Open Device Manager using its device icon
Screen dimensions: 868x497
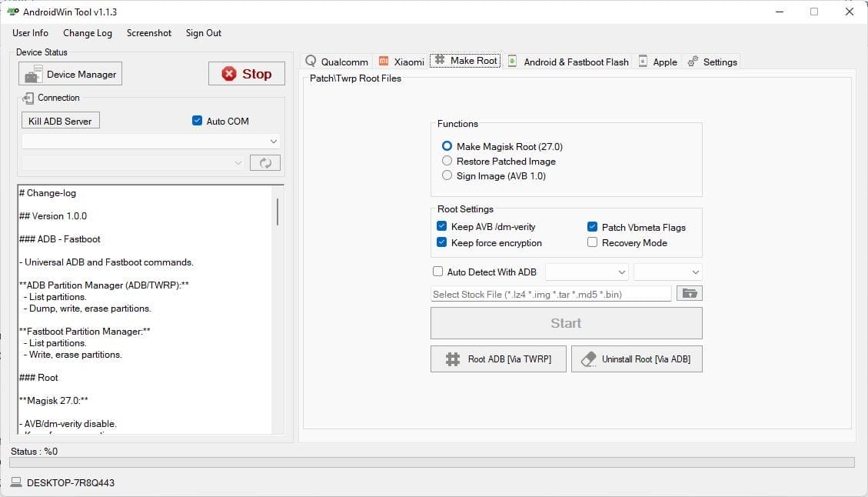coord(34,74)
